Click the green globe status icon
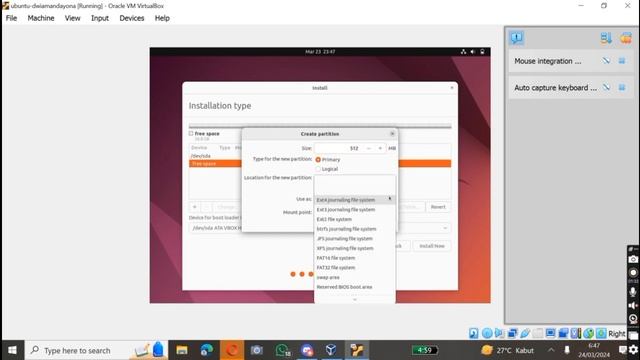The height and width of the screenshot is (360, 640). [x=588, y=333]
